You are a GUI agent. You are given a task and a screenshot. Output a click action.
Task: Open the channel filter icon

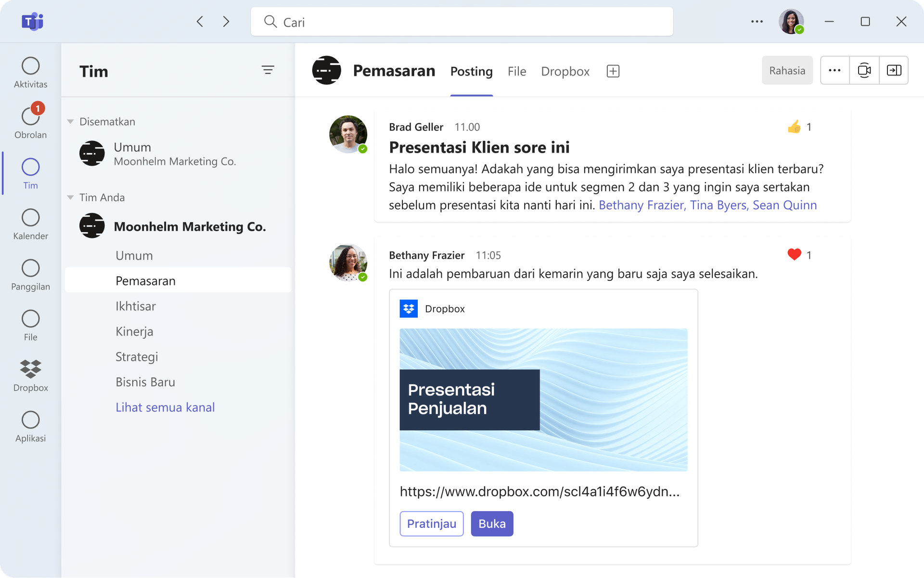269,70
